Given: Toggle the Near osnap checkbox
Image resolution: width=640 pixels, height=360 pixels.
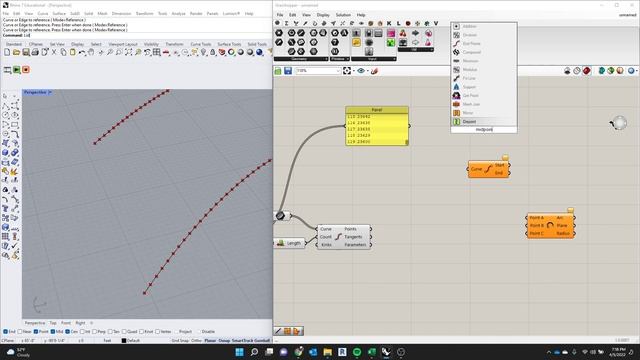Looking at the screenshot, I should pyautogui.click(x=20, y=331).
